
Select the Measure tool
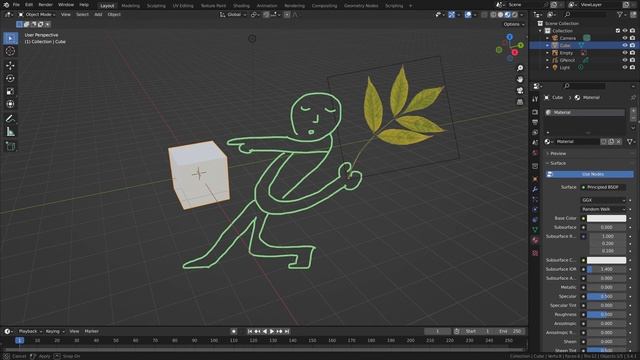(x=10, y=132)
